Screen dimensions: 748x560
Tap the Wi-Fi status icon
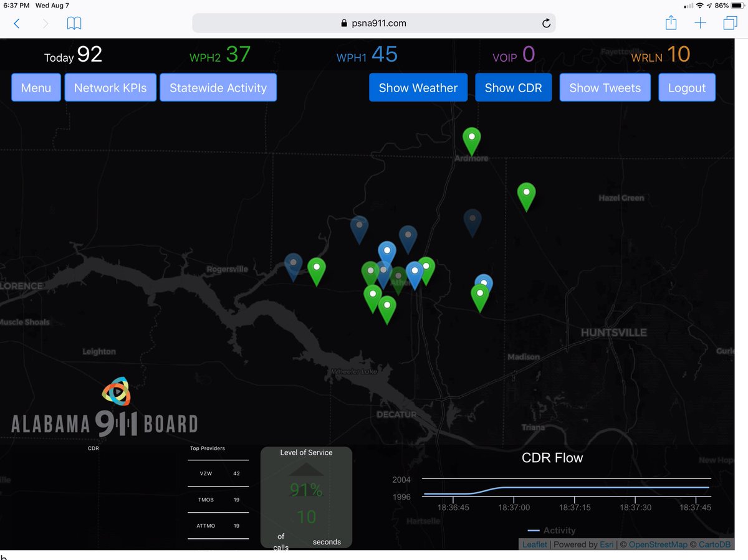point(700,6)
